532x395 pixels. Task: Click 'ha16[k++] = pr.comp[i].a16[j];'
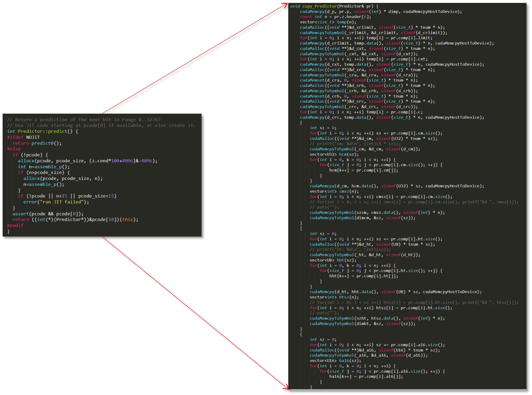click(x=366, y=376)
